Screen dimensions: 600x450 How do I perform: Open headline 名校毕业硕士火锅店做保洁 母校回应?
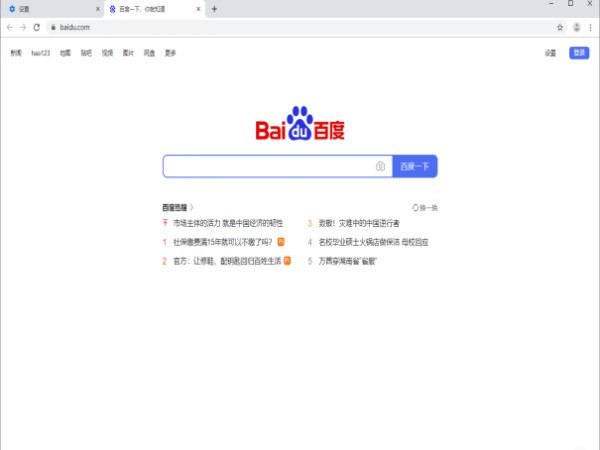[373, 242]
